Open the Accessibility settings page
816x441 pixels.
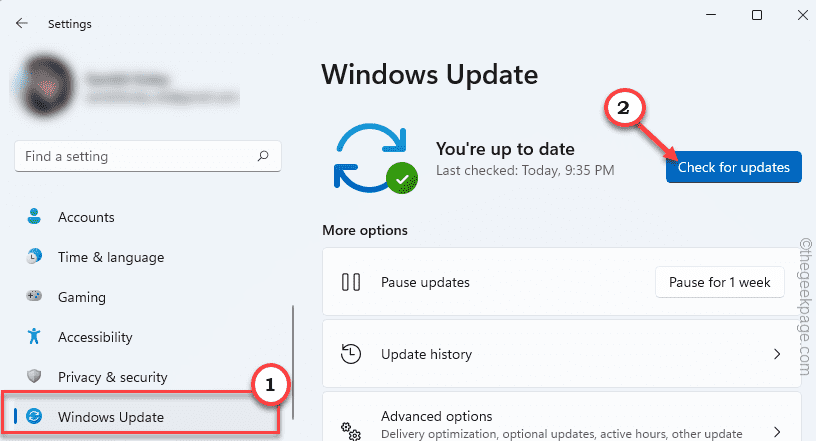(x=95, y=337)
